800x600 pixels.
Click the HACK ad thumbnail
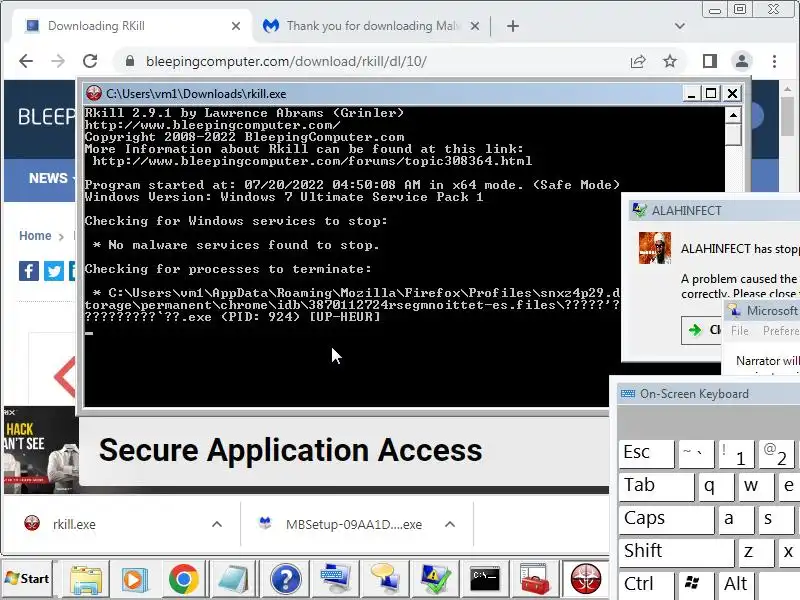coord(41,450)
